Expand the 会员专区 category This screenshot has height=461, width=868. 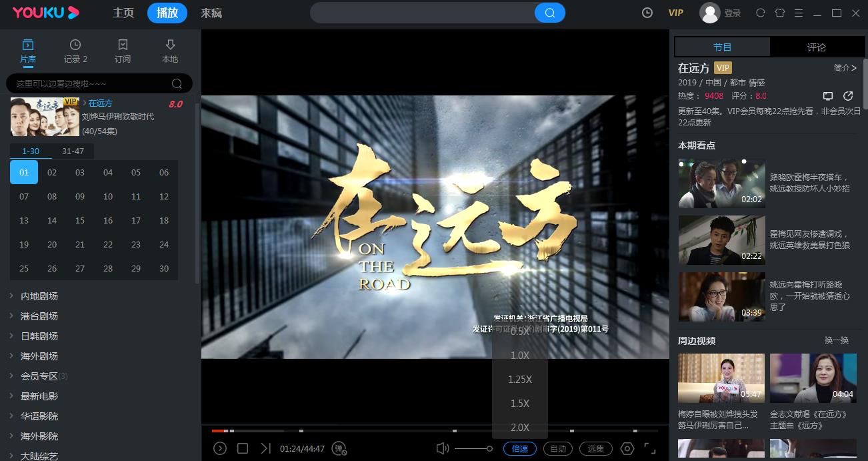click(x=39, y=376)
